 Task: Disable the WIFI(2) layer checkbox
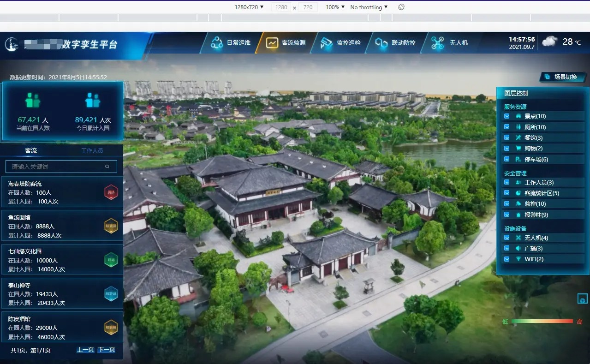tap(507, 259)
